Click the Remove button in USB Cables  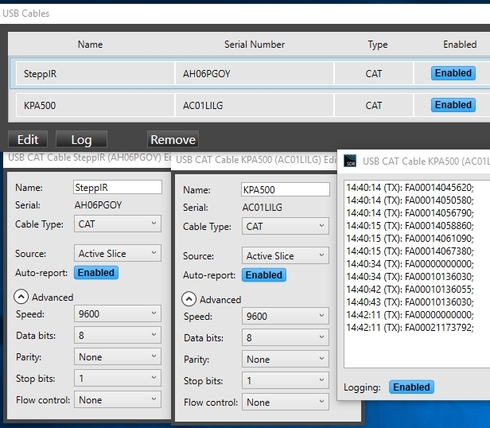[173, 139]
